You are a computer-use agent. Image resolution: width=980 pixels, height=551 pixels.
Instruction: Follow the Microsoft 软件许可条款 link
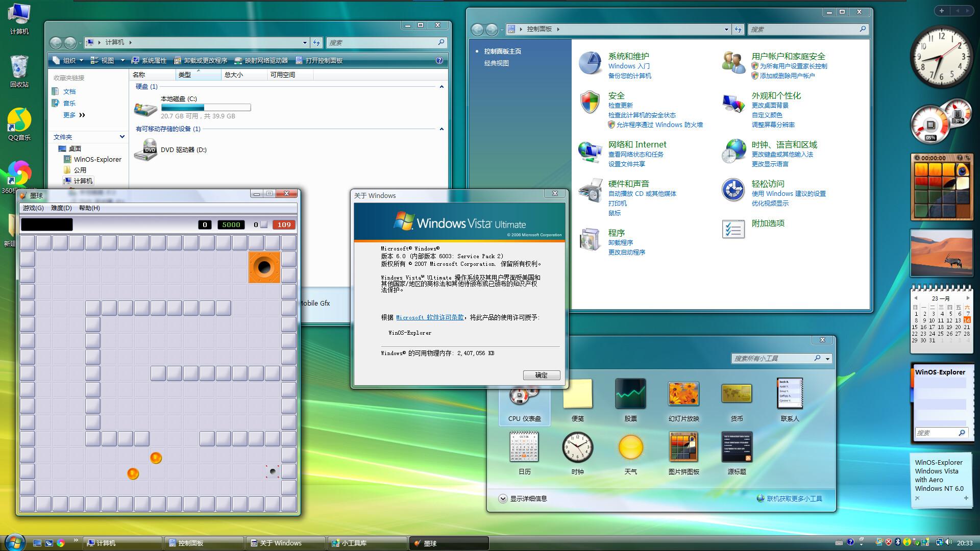[x=429, y=317]
